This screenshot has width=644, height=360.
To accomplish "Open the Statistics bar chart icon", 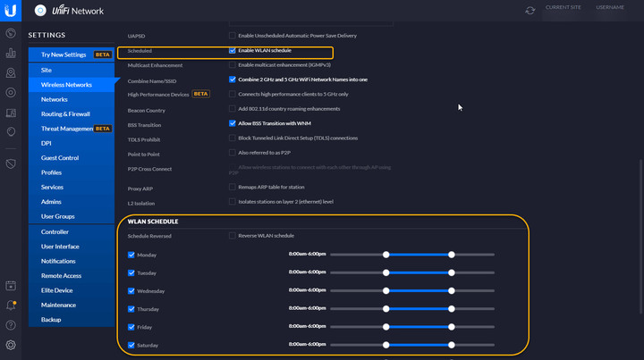I will point(11,53).
